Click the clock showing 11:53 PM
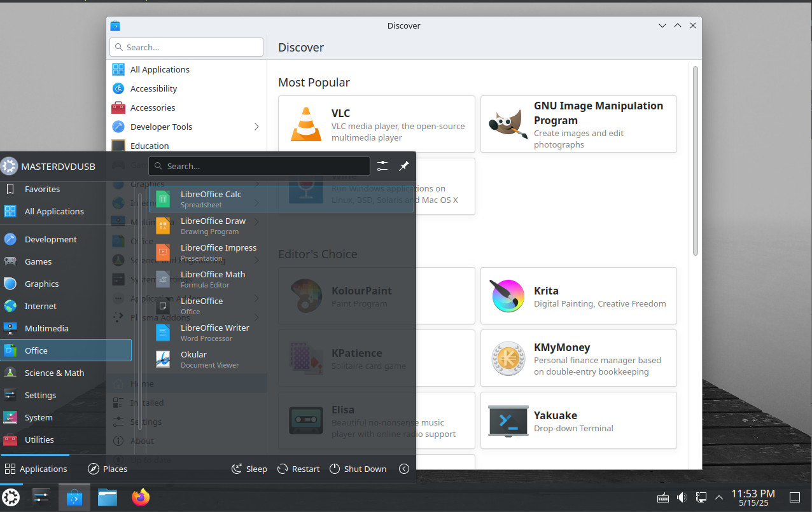 pyautogui.click(x=753, y=497)
